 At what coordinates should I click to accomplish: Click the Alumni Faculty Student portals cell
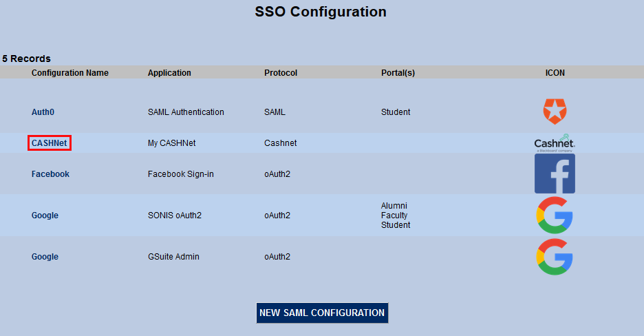[x=395, y=216]
